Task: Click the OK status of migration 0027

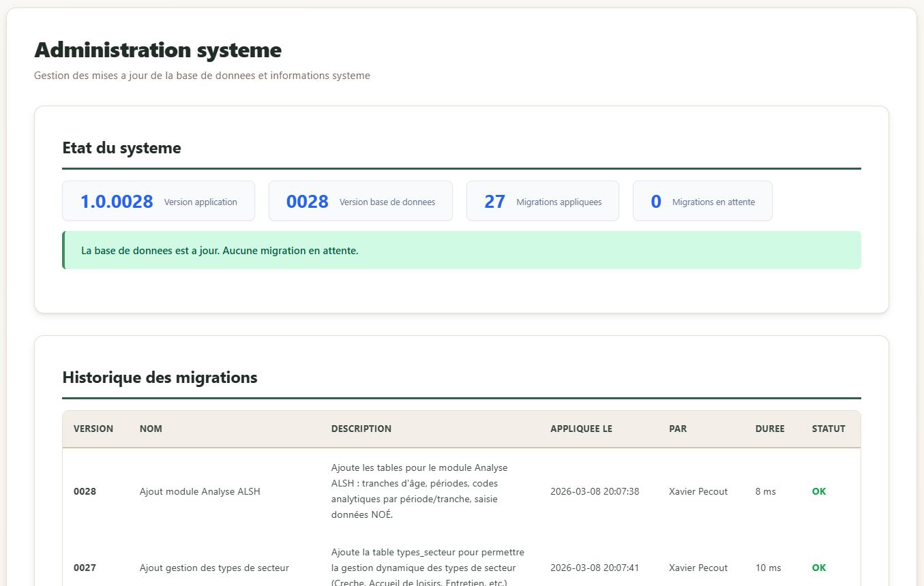Action: pos(818,568)
